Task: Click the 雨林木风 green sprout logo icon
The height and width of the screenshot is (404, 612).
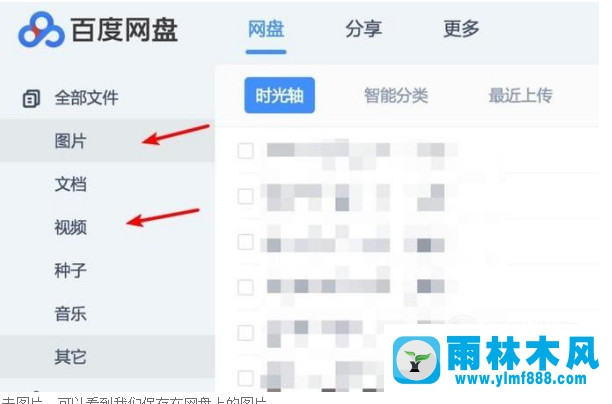Action: tap(416, 360)
